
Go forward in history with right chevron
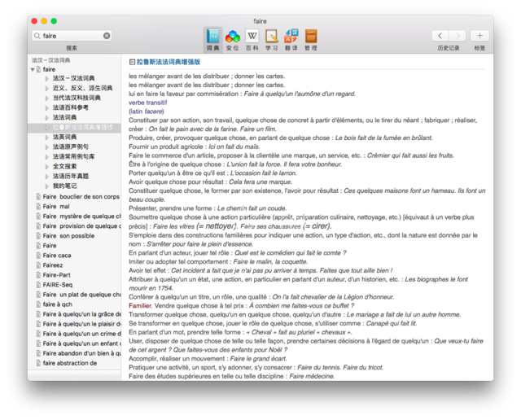point(458,36)
